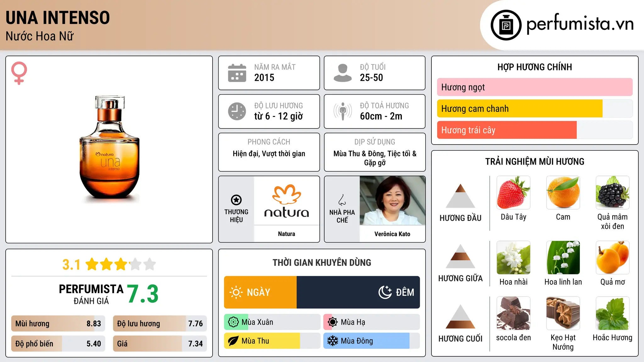Click the Mùa Xuân season bar
This screenshot has height=362, width=644.
[272, 322]
